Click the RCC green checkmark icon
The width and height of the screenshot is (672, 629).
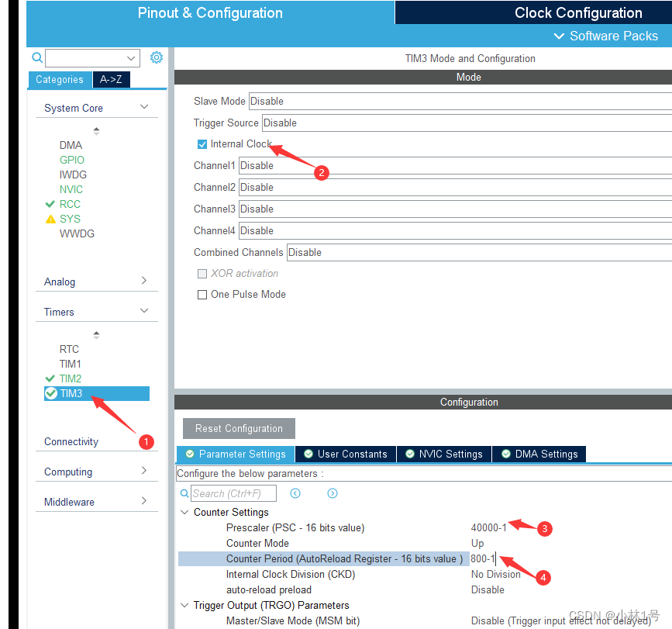pyautogui.click(x=50, y=204)
